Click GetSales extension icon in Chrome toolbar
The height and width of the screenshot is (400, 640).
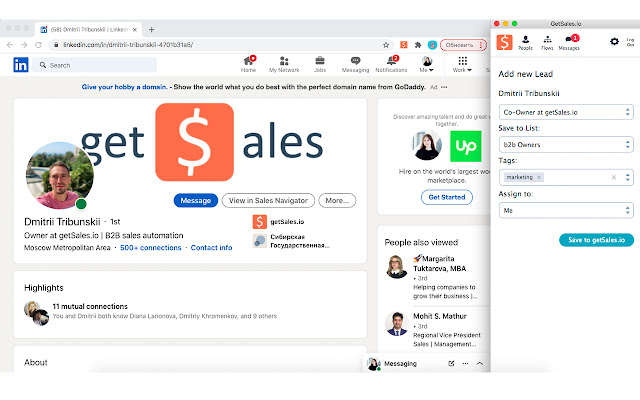pyautogui.click(x=404, y=45)
